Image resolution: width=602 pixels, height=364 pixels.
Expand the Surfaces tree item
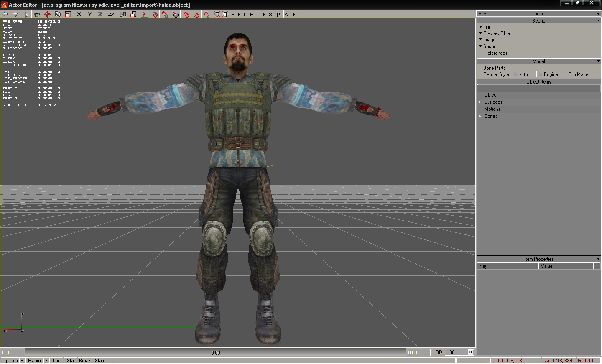[x=480, y=102]
